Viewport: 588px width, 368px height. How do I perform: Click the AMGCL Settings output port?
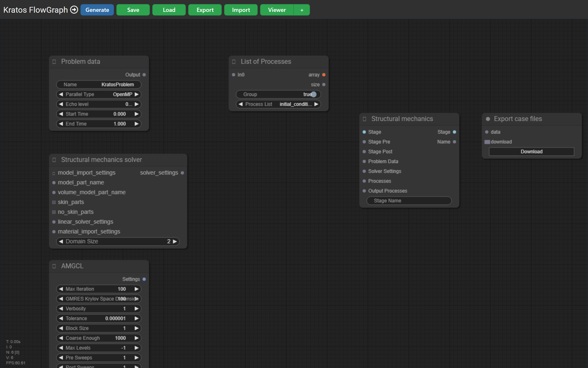(144, 279)
